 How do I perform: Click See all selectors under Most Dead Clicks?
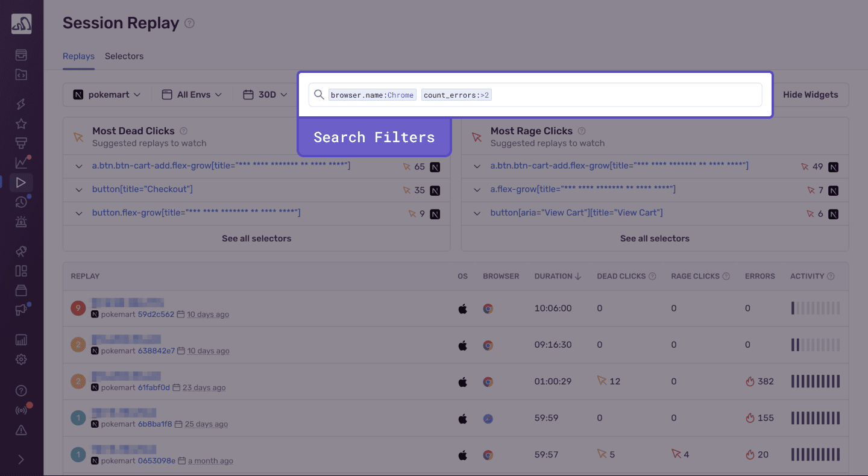256,238
